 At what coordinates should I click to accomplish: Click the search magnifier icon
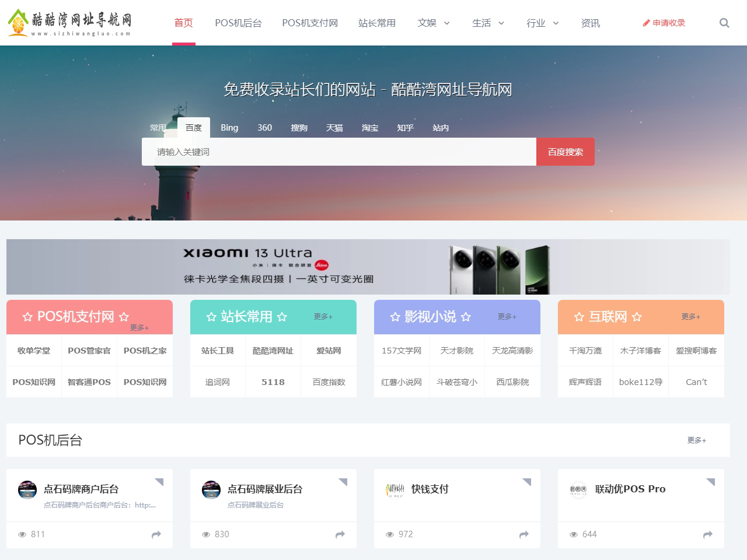click(x=724, y=23)
